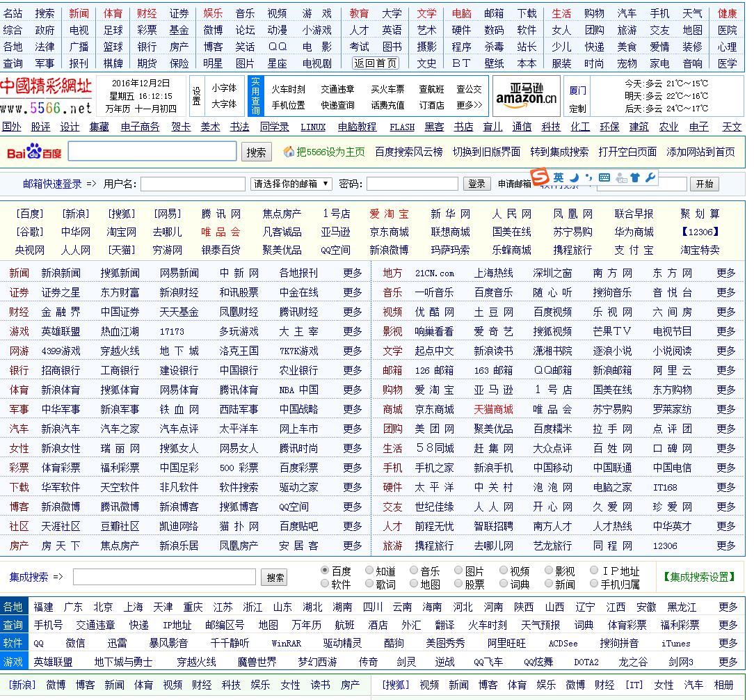Select the IP地址 radio option
The height and width of the screenshot is (700, 754).
tap(594, 570)
